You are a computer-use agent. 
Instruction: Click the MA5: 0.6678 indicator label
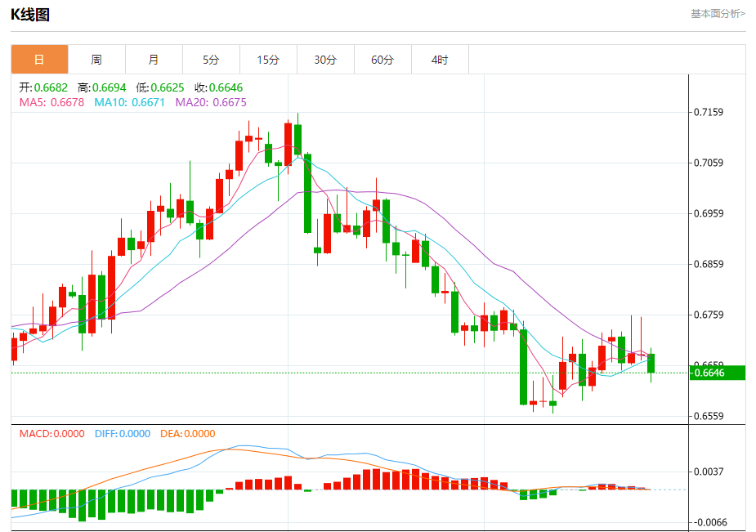51,102
